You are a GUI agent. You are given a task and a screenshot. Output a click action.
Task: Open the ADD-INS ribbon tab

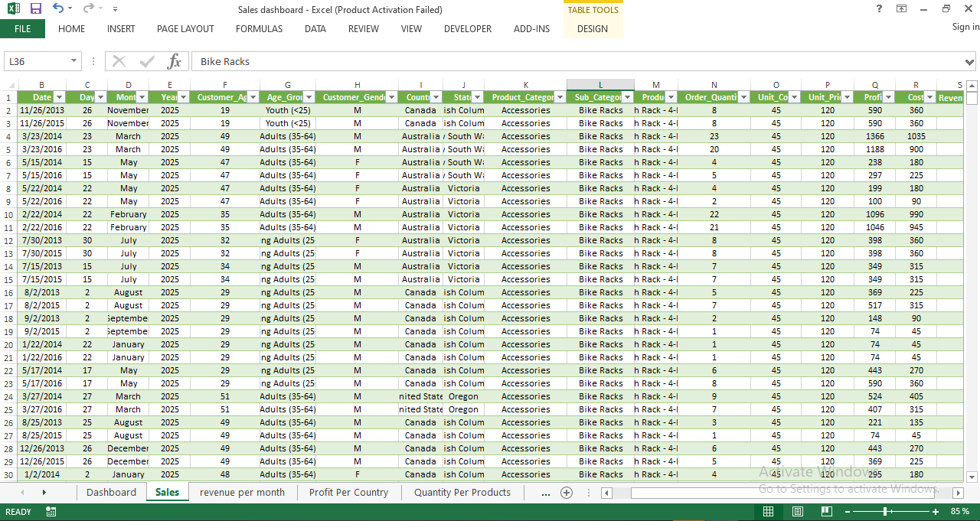(531, 29)
